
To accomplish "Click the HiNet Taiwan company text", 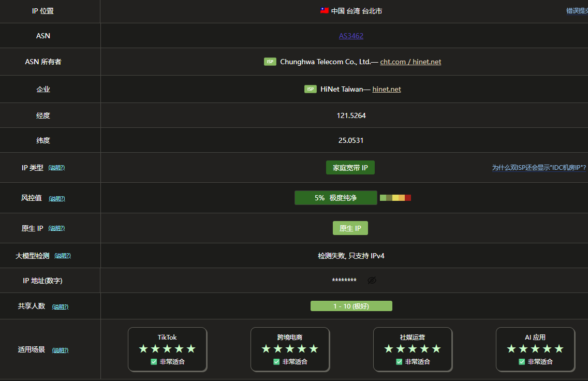I will pos(342,89).
